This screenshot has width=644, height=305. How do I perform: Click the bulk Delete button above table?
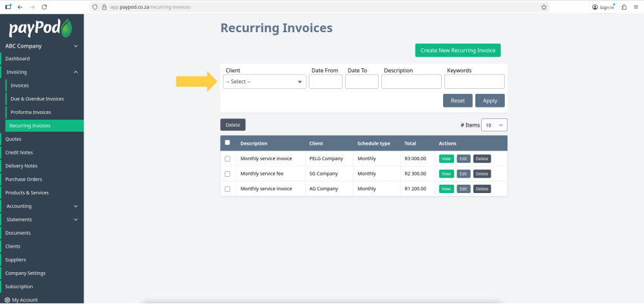point(233,125)
